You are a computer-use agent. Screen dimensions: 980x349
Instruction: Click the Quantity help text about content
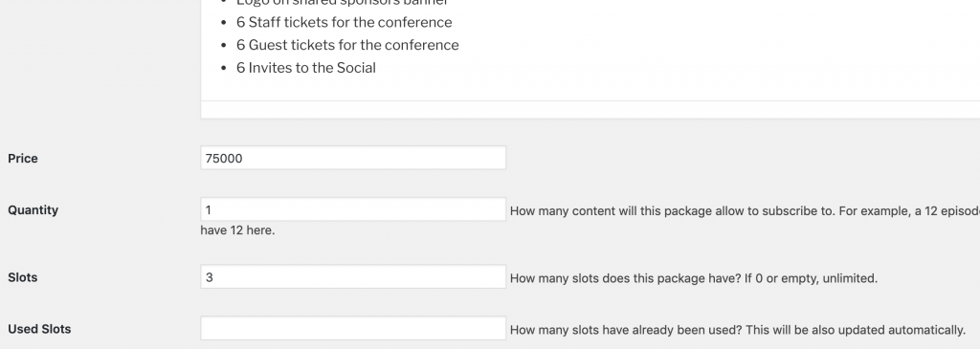(745, 211)
